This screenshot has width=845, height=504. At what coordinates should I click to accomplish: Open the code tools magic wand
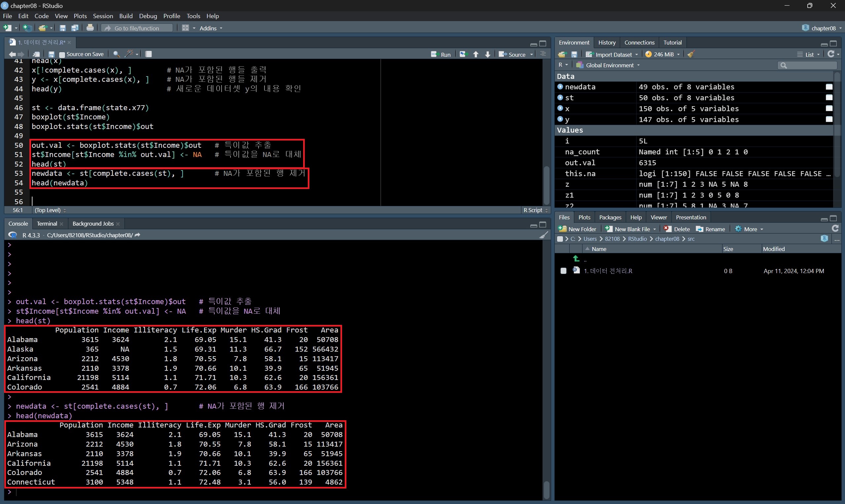coord(129,54)
